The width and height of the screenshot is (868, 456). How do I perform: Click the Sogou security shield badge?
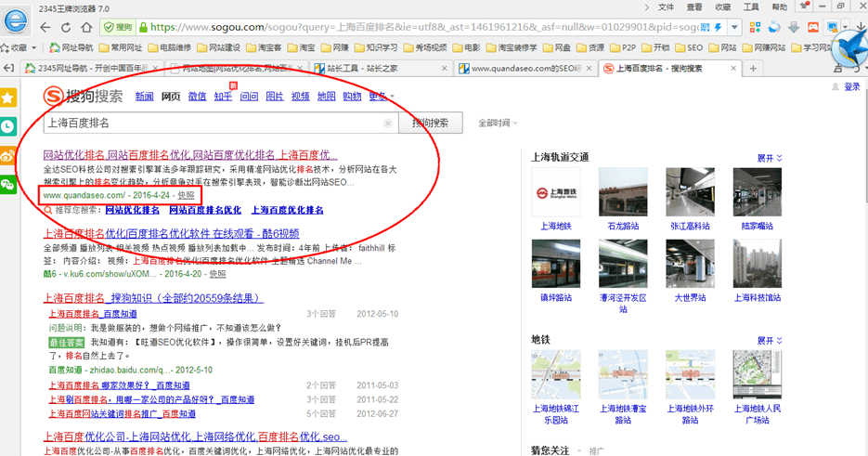pyautogui.click(x=118, y=27)
